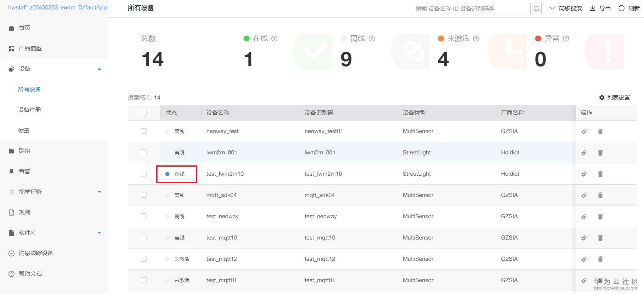Click the hwstaff_z00450353_eodm_DefaultApp link
The width and height of the screenshot is (644, 294).
tap(57, 7)
